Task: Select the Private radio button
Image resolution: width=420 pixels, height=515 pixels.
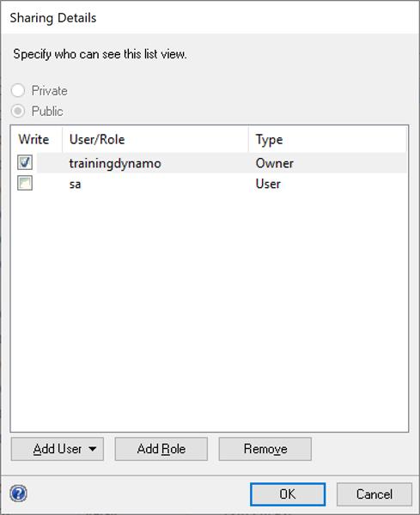Action: click(x=18, y=91)
